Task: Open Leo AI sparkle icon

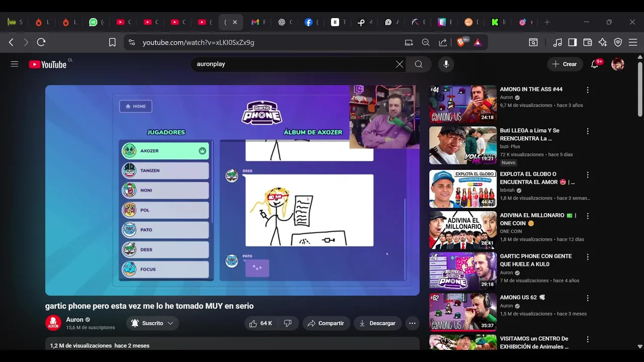Action: 603,42
